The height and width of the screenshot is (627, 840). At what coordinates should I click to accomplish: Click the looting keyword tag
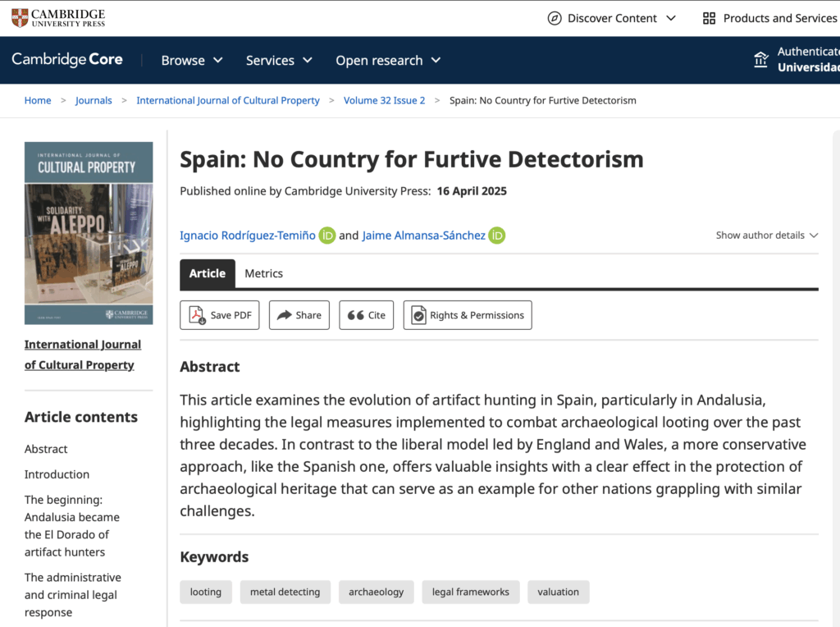(x=206, y=592)
